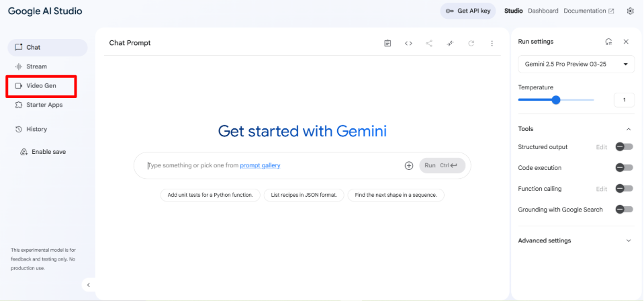Collapse the left sidebar with chevron
Screen dimensions: 644x303
tap(88, 285)
